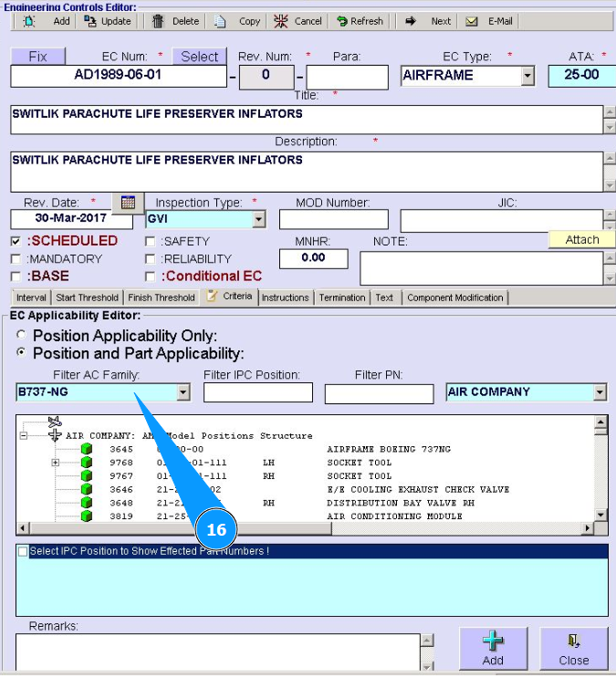Click the Delete trash icon

pyautogui.click(x=158, y=21)
